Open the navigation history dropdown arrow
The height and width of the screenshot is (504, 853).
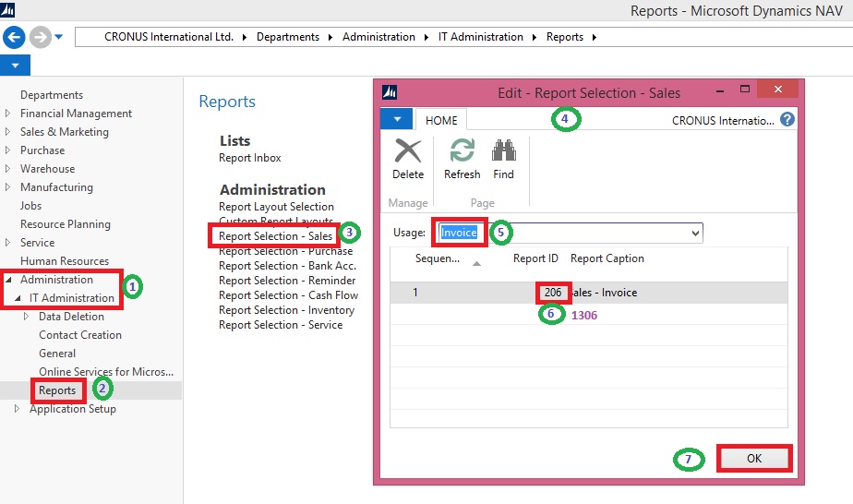click(x=59, y=37)
